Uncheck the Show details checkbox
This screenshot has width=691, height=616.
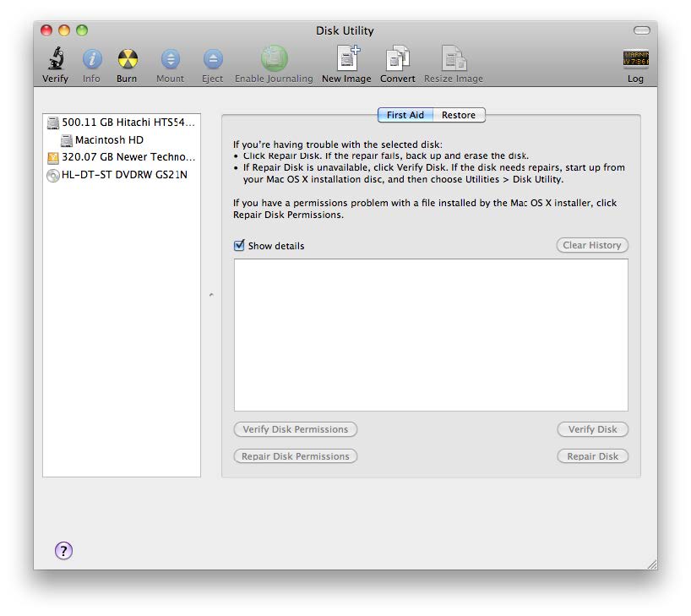click(x=240, y=246)
